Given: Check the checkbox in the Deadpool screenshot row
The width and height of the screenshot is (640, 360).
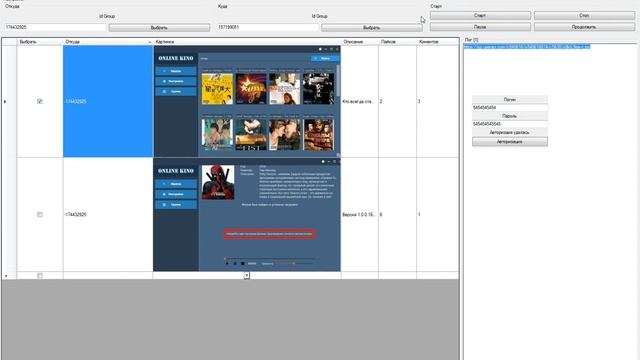Looking at the screenshot, I should (x=40, y=214).
